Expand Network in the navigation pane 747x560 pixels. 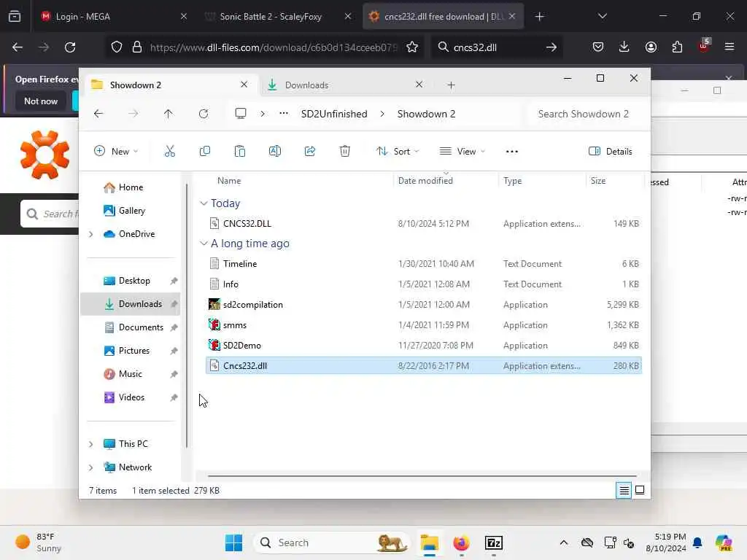point(91,467)
